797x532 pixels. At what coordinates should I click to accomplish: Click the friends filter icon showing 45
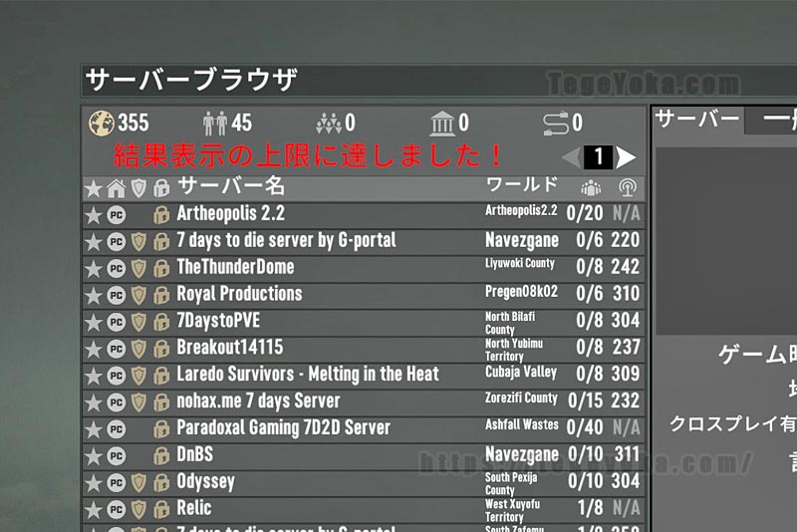[x=215, y=124]
